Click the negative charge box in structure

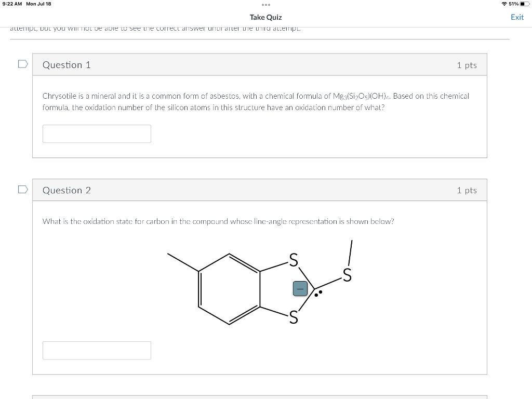pyautogui.click(x=300, y=289)
